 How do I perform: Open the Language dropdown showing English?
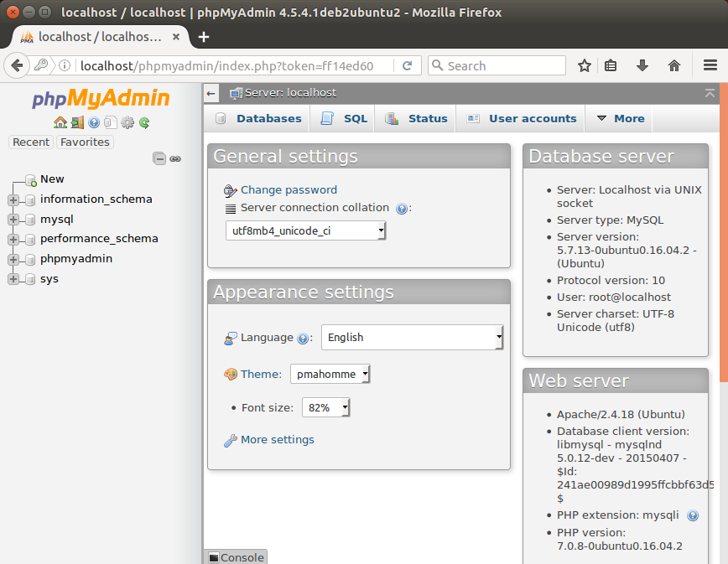[413, 337]
